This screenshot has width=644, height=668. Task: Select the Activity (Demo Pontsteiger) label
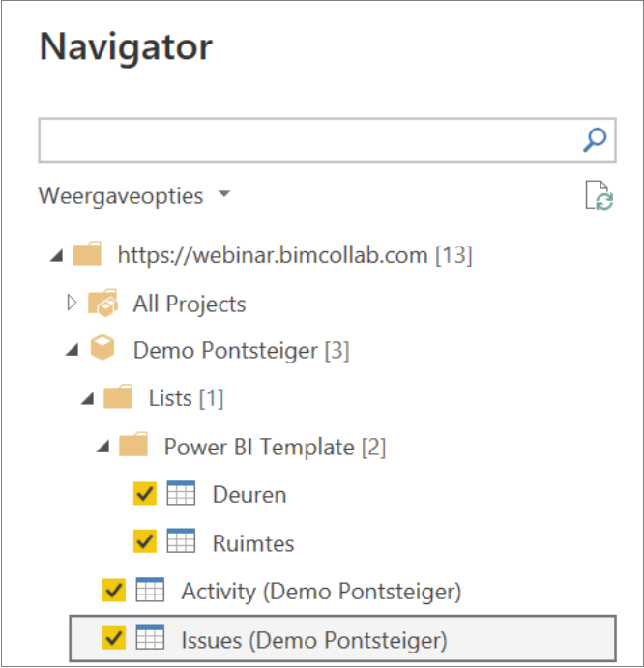pyautogui.click(x=321, y=592)
